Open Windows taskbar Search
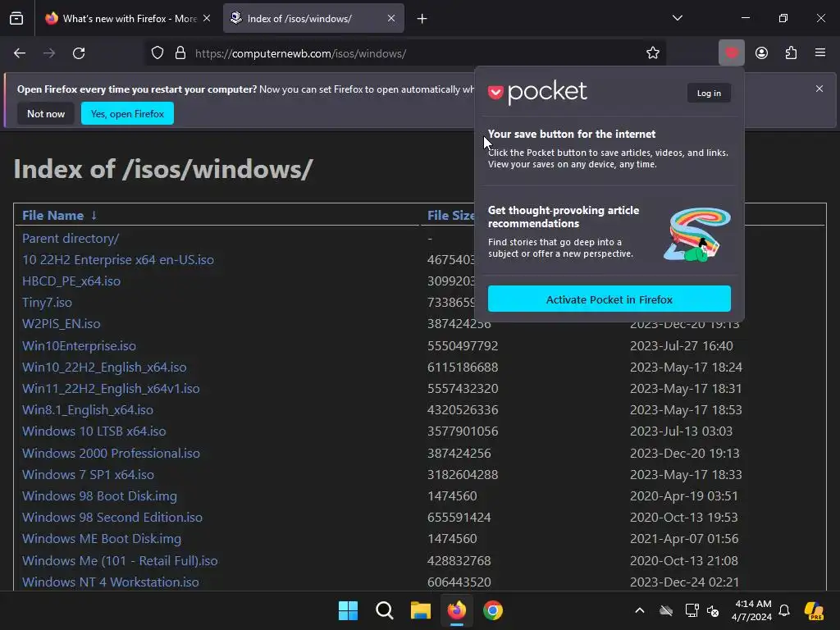Screen dimensions: 840x630 (x=384, y=610)
